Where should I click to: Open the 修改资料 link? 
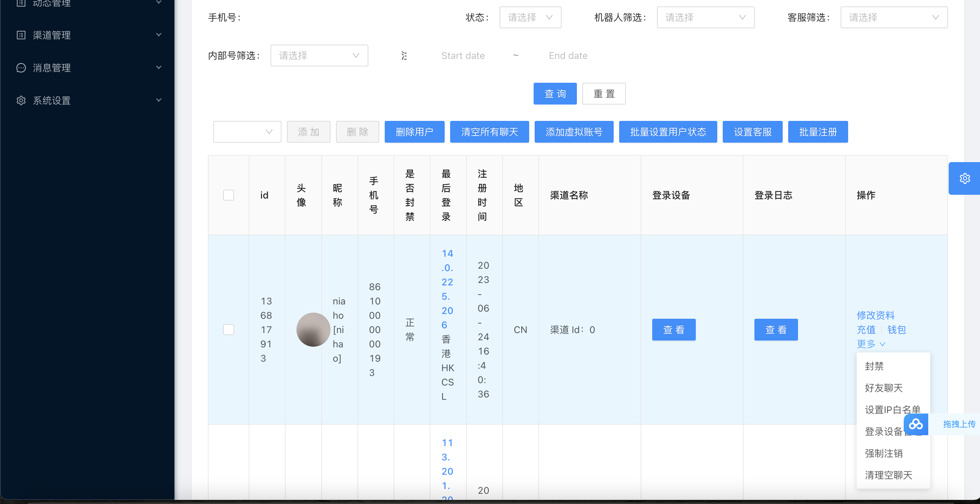coord(875,315)
